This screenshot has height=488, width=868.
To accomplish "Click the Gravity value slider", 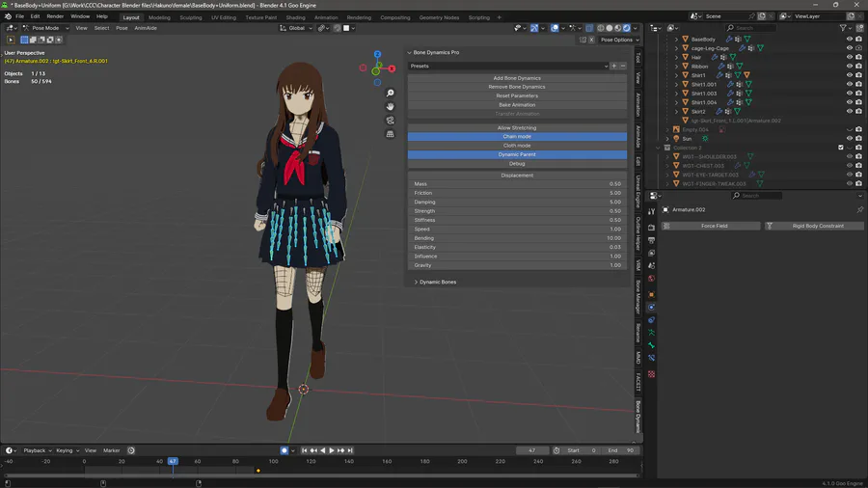I will tap(517, 265).
